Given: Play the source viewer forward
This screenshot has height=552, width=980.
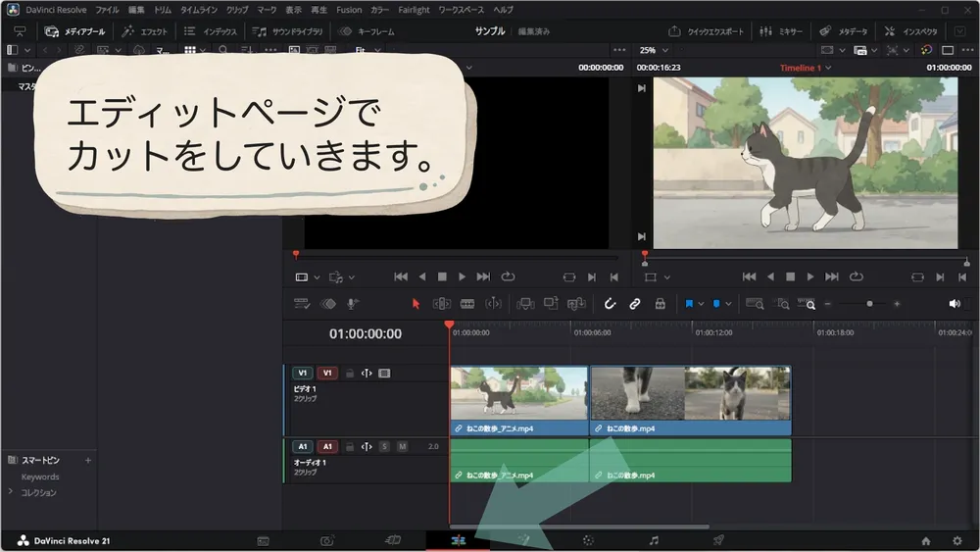Looking at the screenshot, I should [x=462, y=276].
